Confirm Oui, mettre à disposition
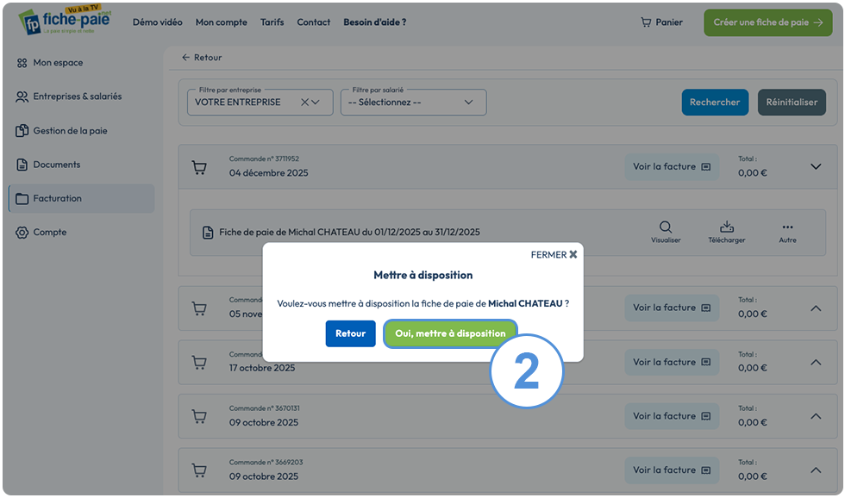Image resolution: width=845 pixels, height=504 pixels. 450,333
